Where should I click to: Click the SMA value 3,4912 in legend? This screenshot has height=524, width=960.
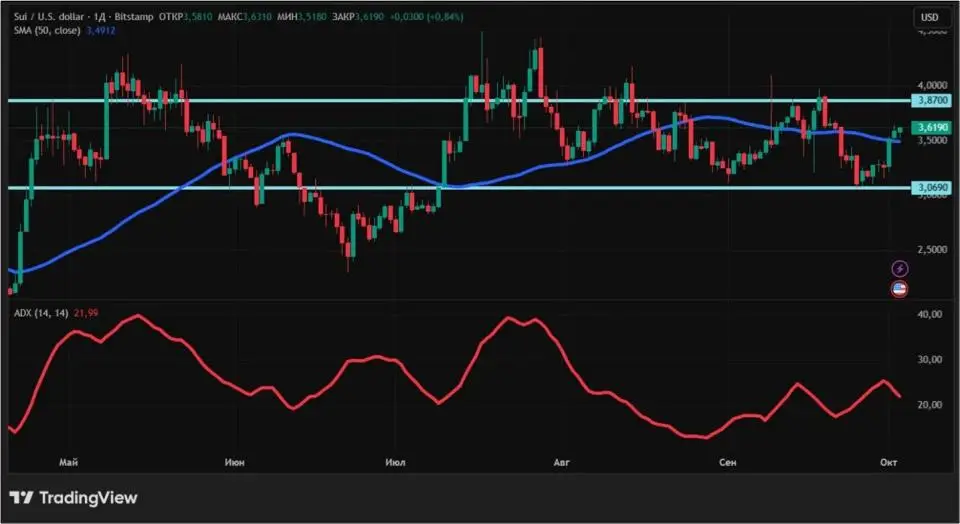[103, 31]
